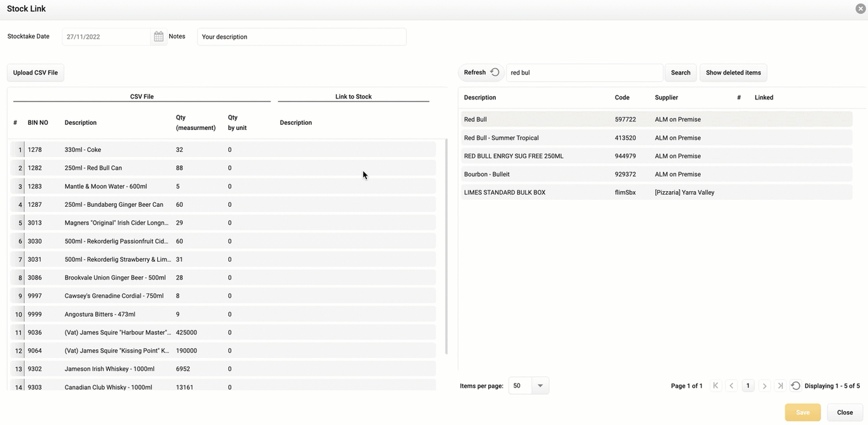Screen dimensions: 868x425
Task: Refresh the stock item list
Action: [478, 72]
